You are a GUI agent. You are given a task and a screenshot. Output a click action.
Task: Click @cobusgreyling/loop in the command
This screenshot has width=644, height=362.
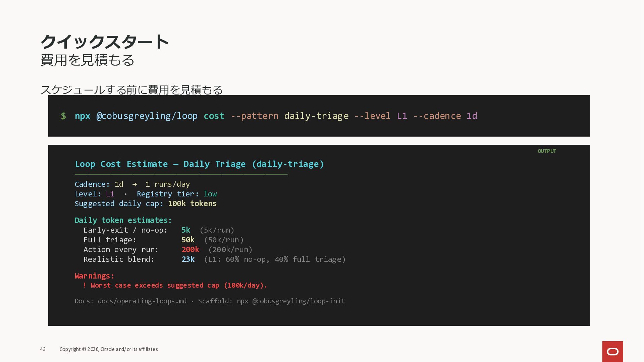(x=147, y=116)
